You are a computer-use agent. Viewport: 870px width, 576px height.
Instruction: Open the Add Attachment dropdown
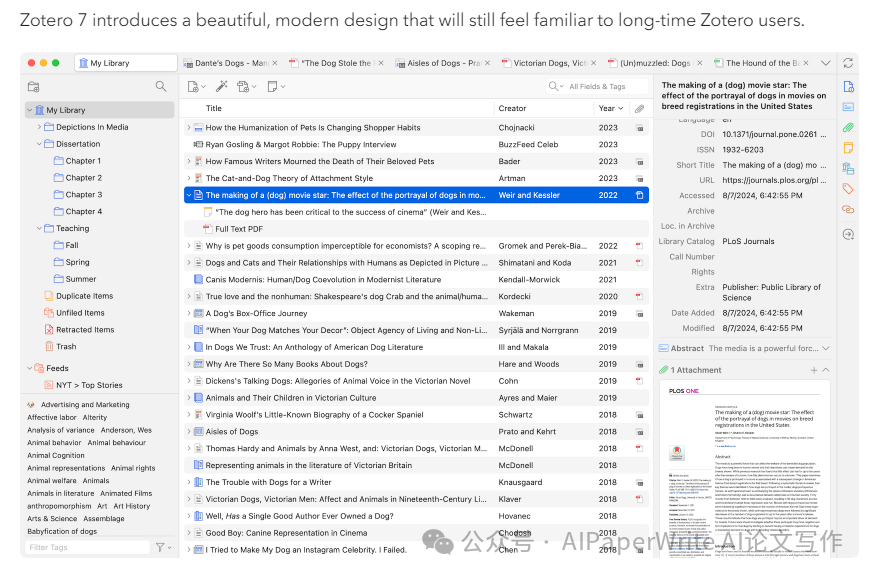246,87
